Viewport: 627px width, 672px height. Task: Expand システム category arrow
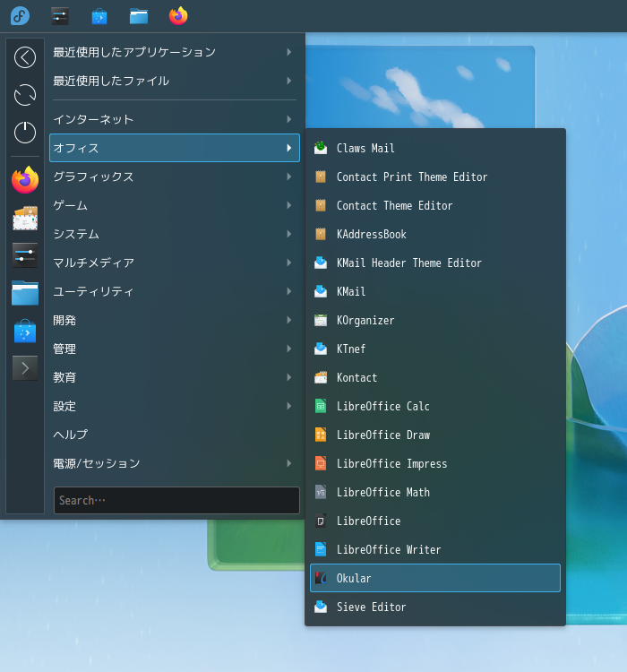(289, 234)
